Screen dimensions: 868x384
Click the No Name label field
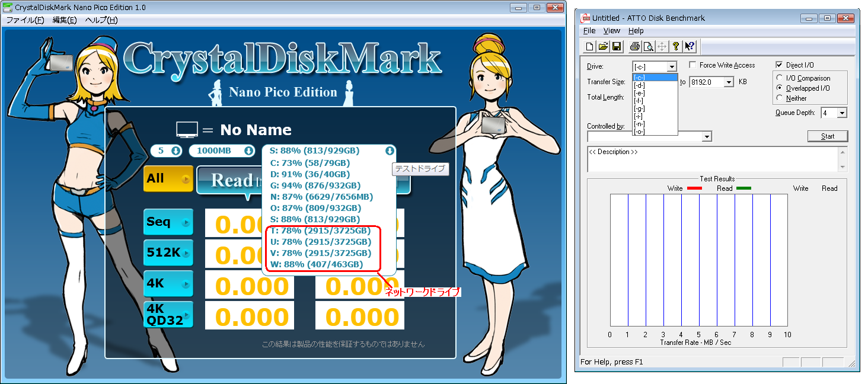(256, 130)
